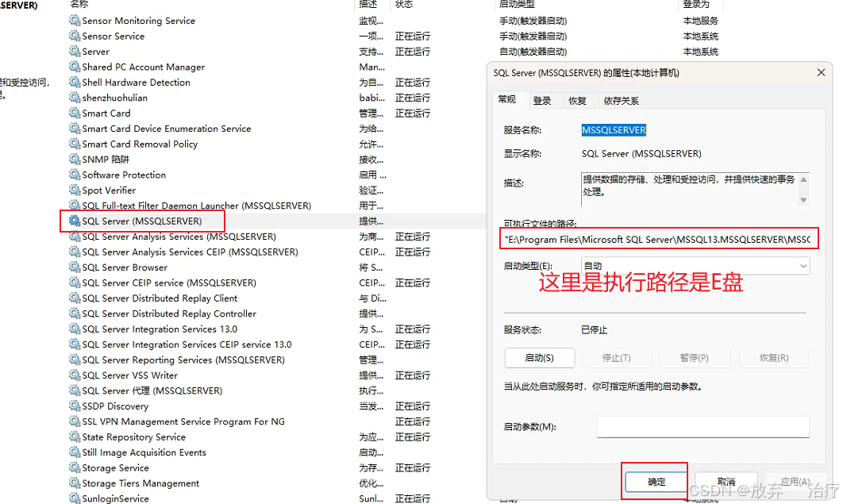Click the gear icon beside SNMP 陷阱

74,160
